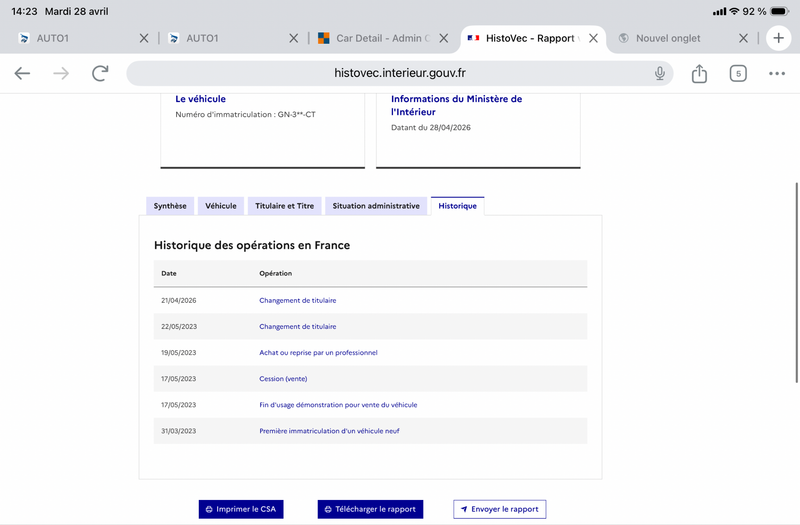Add a new tab with plus

(779, 38)
